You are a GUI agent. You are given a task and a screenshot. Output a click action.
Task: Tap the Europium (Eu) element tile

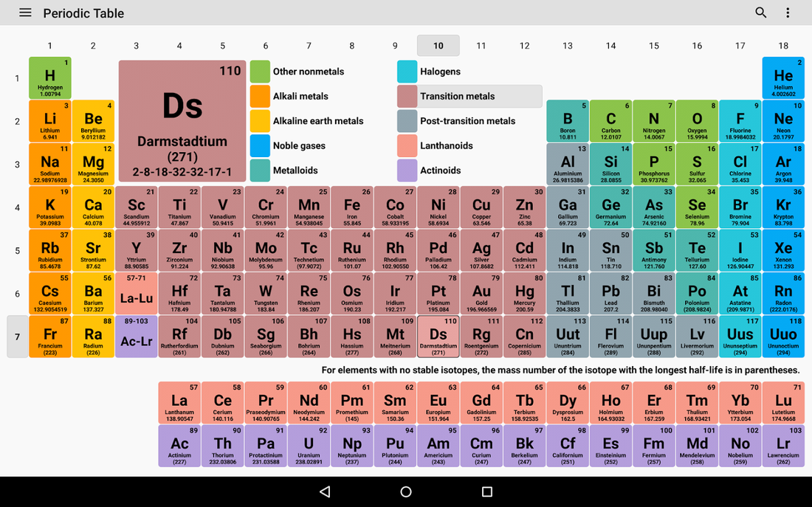click(438, 403)
